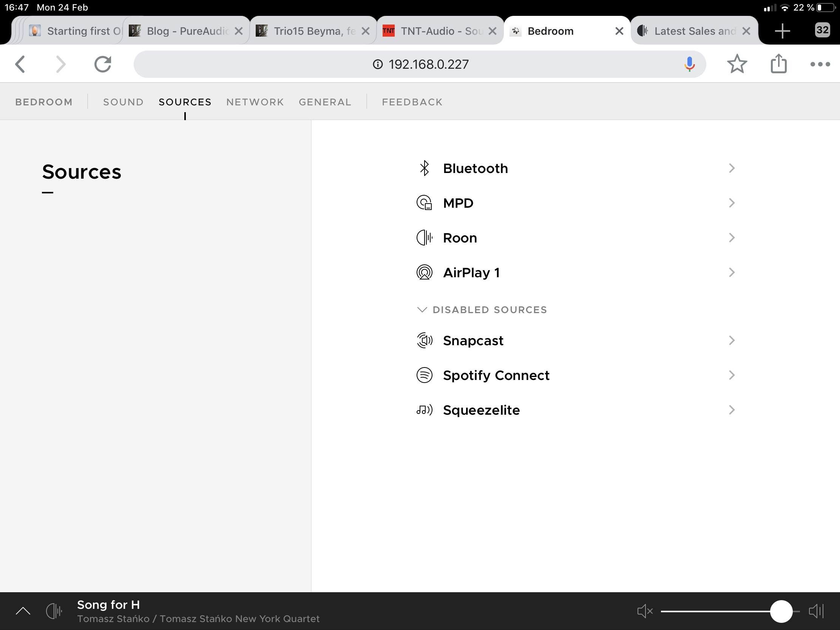The height and width of the screenshot is (630, 840).
Task: Open the Roon source label
Action: (x=460, y=238)
